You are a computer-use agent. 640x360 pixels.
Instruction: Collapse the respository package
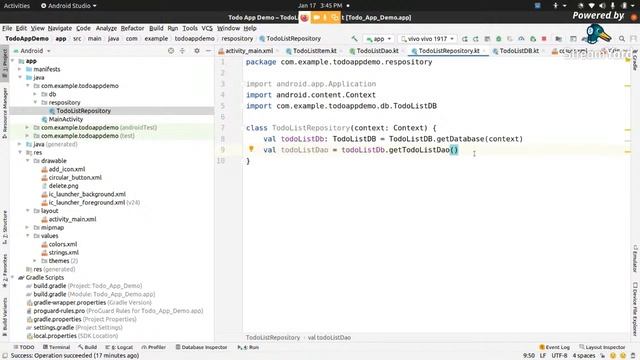click(x=35, y=102)
